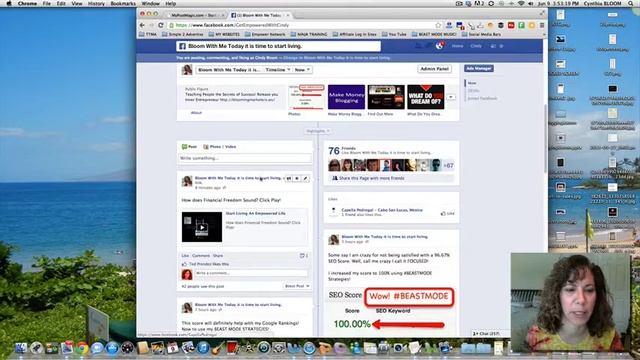Open the Timeline dropdown
The height and width of the screenshot is (360, 640).
278,70
